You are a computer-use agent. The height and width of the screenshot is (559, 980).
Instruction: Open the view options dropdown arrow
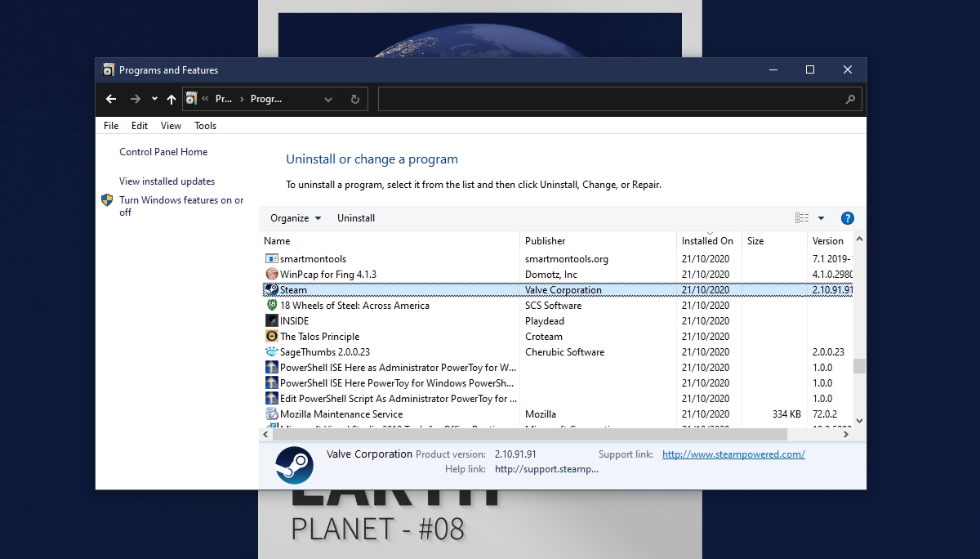(x=821, y=218)
